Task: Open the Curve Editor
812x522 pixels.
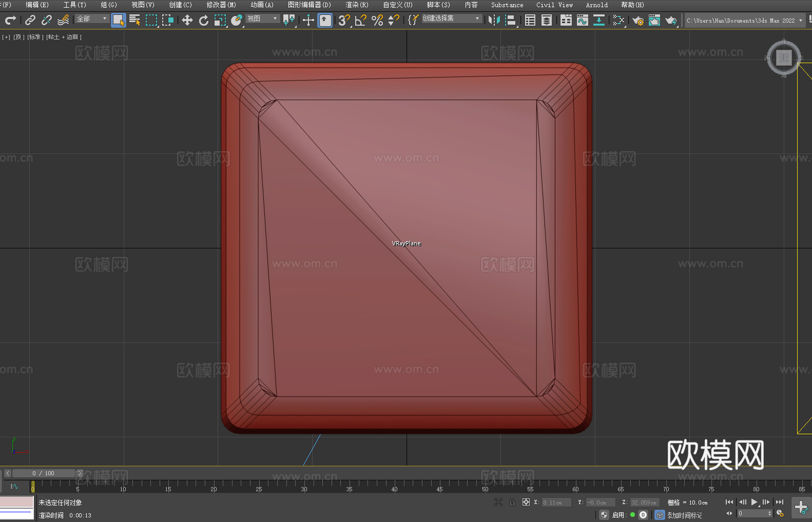Action: click(x=583, y=20)
